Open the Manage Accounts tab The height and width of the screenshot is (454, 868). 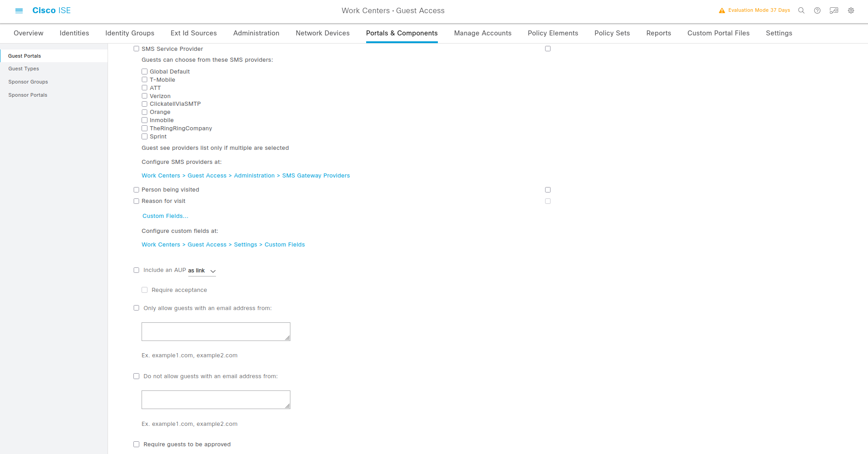click(483, 33)
